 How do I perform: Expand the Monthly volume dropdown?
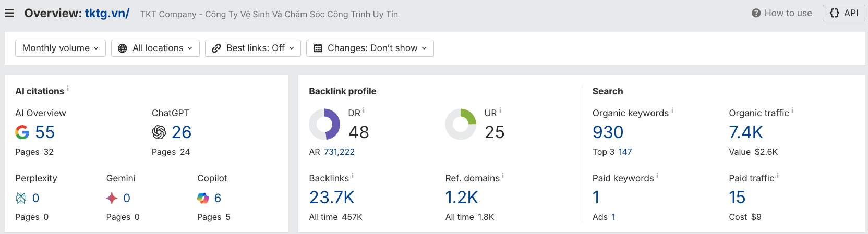pos(61,48)
